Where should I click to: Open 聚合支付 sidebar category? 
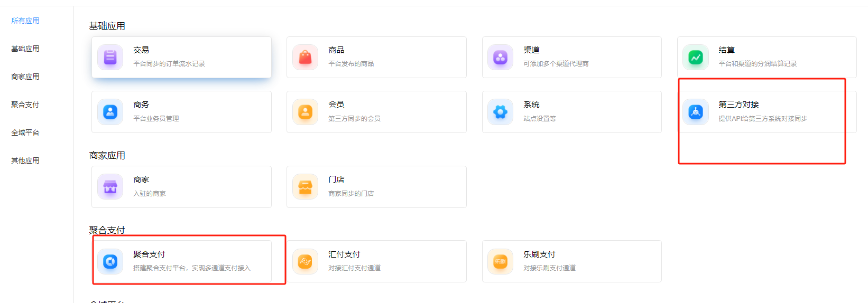25,105
